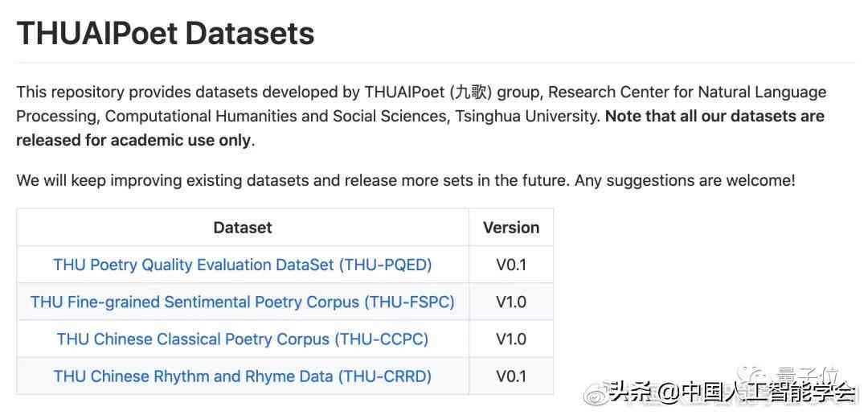
Task: Click the V0.1 cell in THU-PQED row
Action: (x=511, y=265)
